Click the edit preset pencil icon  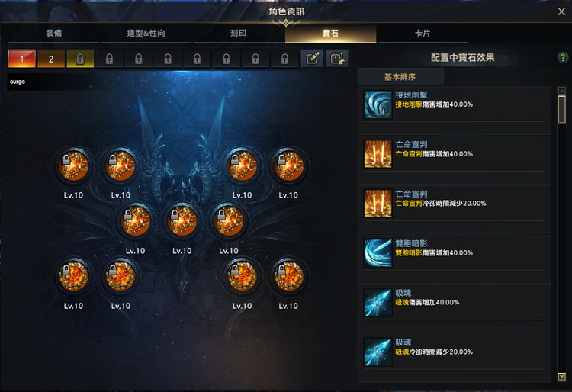click(312, 59)
